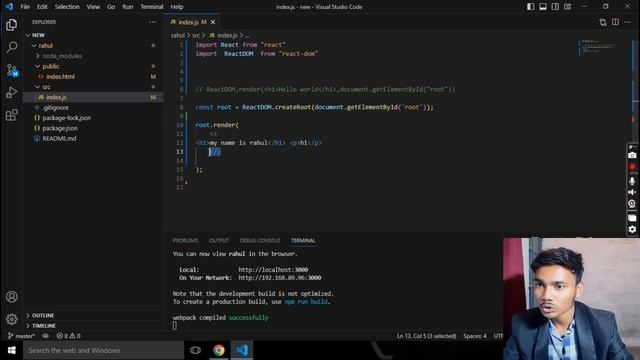Open the View menu

93,7
